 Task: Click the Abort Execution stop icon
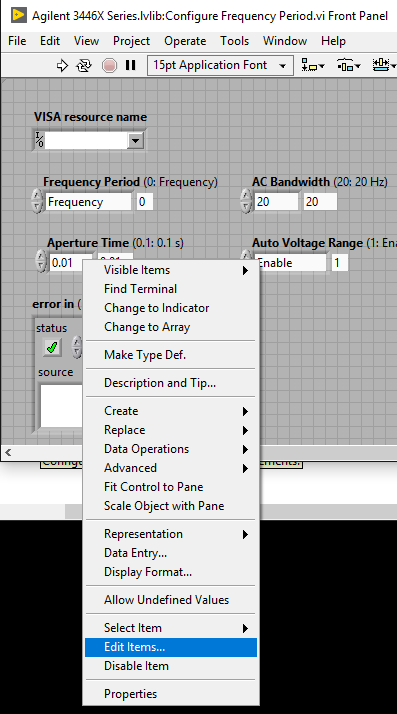coord(109,66)
